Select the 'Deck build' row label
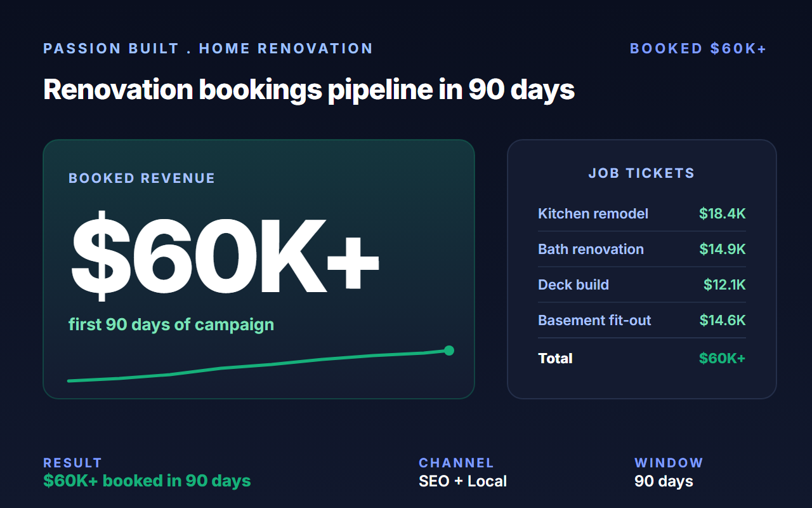The height and width of the screenshot is (508, 812). click(573, 285)
